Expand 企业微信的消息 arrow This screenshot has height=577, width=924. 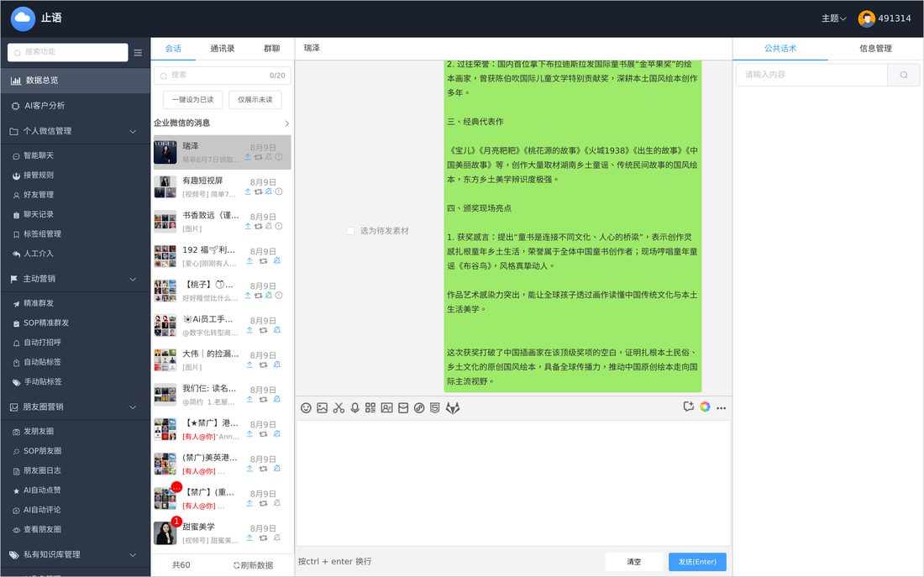click(287, 123)
